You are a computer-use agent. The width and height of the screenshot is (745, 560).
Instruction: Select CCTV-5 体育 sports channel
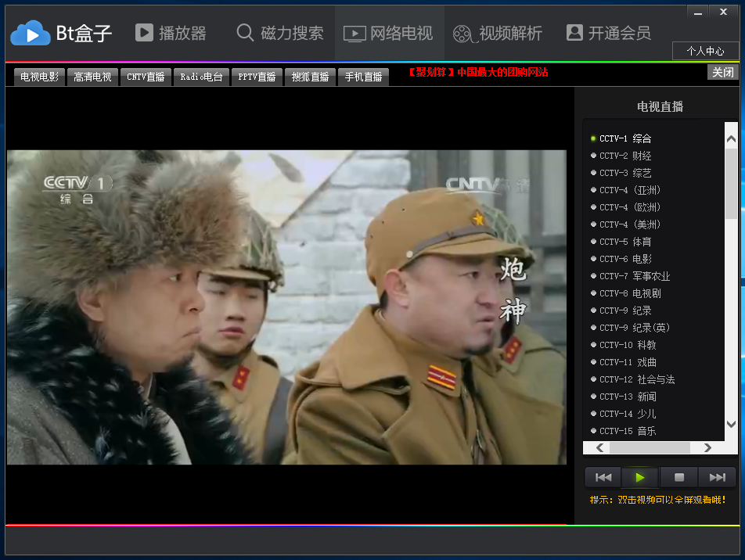(x=621, y=241)
